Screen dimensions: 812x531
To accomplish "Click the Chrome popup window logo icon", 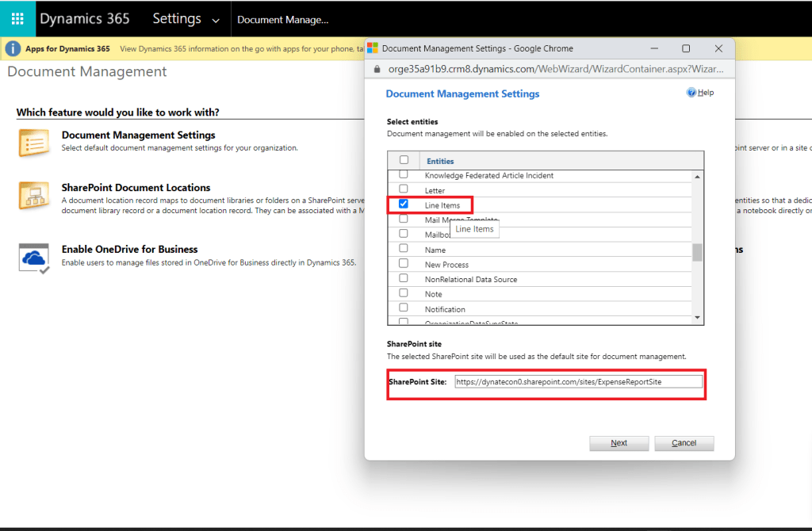I will click(373, 48).
